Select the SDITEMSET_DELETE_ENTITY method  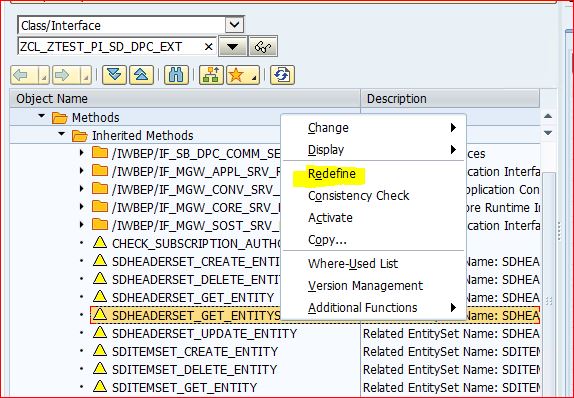(194, 369)
